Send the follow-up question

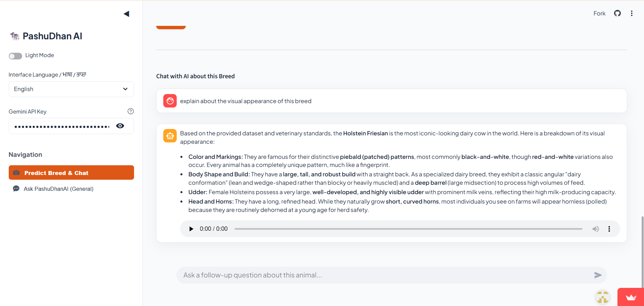598,275
